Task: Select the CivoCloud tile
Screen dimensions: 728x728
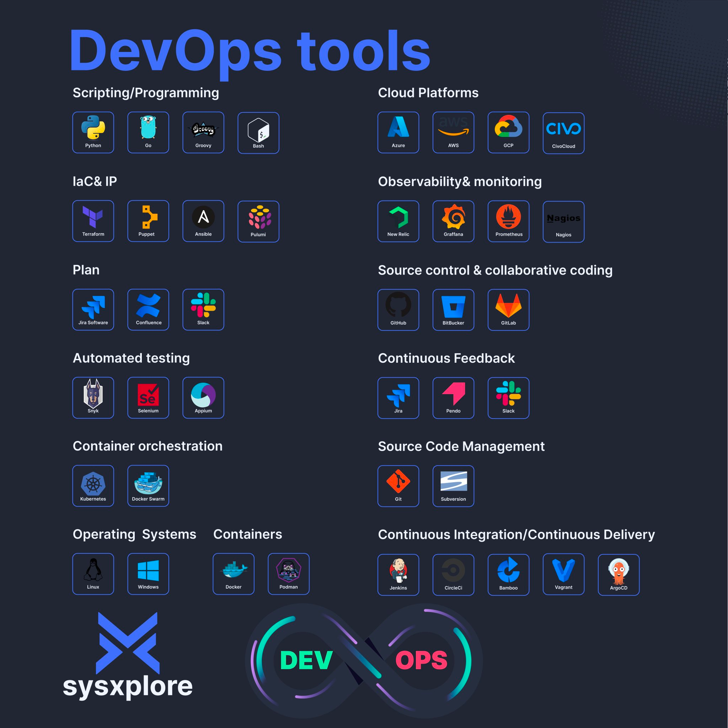Action: click(563, 133)
